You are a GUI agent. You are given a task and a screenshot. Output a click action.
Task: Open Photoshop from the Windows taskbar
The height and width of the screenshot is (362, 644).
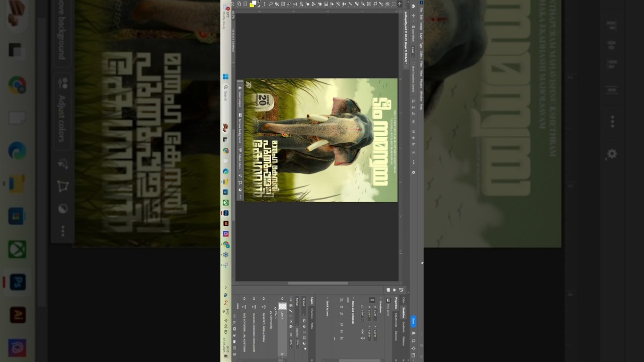click(225, 213)
